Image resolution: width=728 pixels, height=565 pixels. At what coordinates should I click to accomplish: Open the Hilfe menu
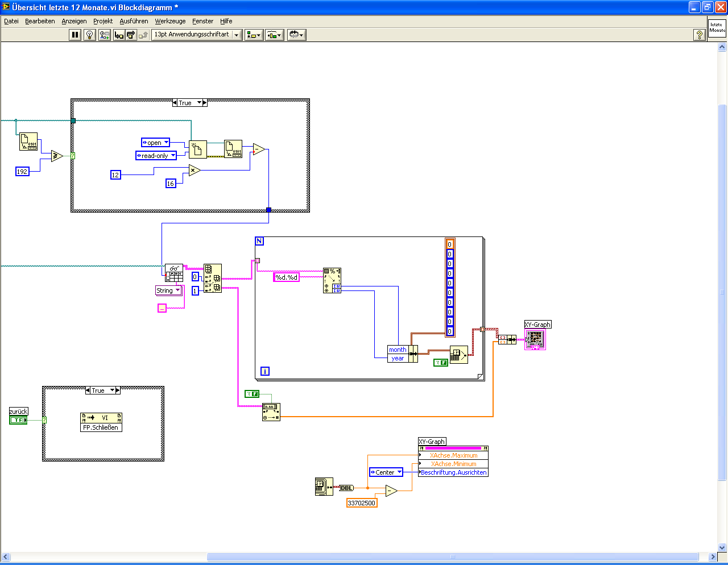coord(226,21)
